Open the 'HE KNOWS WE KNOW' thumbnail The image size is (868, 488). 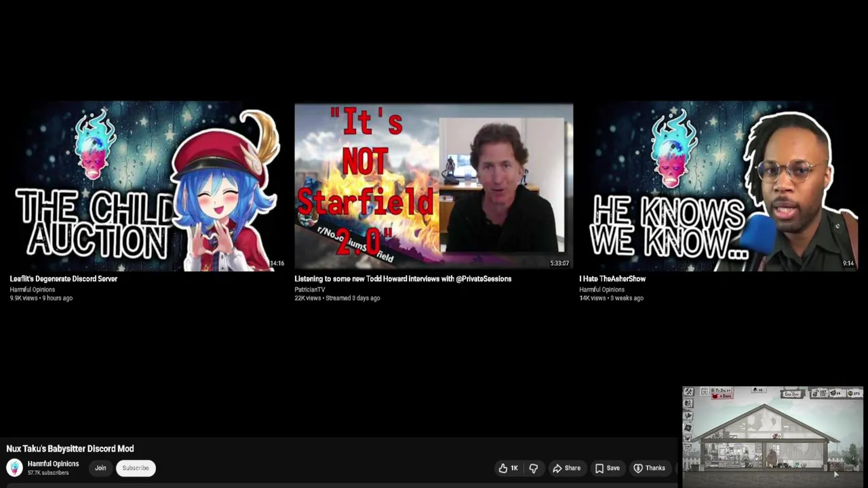pos(719,186)
